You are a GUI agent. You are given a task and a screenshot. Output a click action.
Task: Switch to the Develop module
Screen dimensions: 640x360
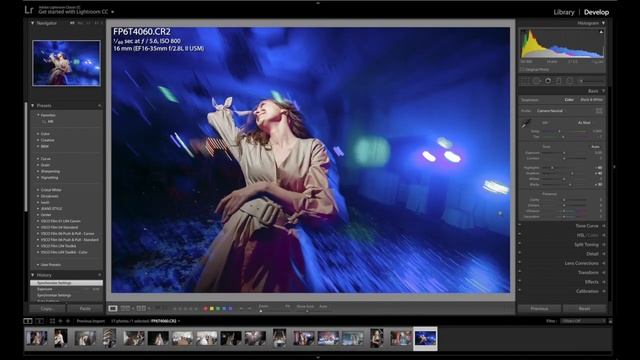(596, 12)
